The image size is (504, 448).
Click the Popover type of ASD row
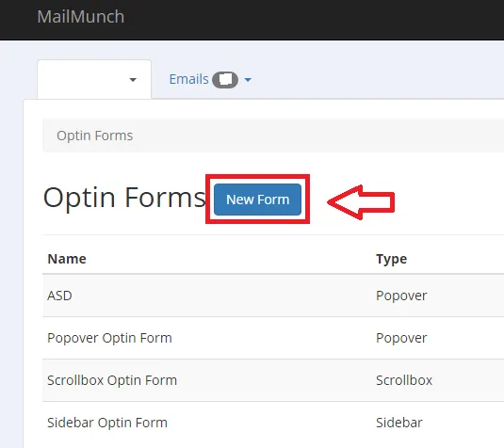401,296
